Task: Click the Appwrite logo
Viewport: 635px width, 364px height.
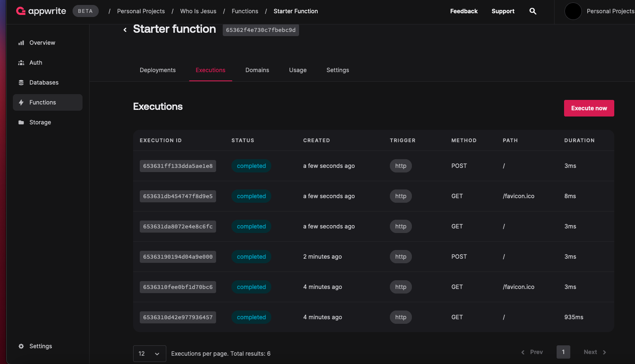Action: tap(41, 11)
